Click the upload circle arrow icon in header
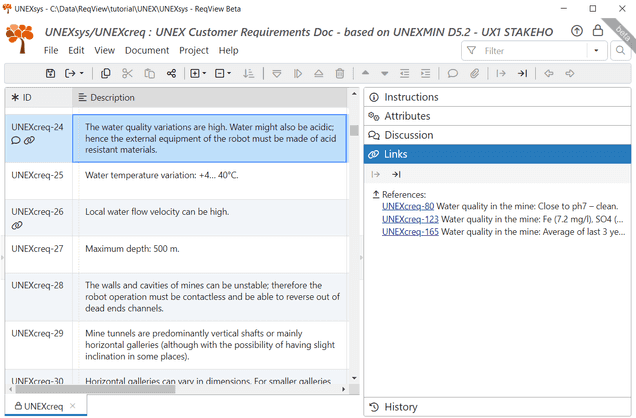The image size is (636, 418). coord(577,31)
